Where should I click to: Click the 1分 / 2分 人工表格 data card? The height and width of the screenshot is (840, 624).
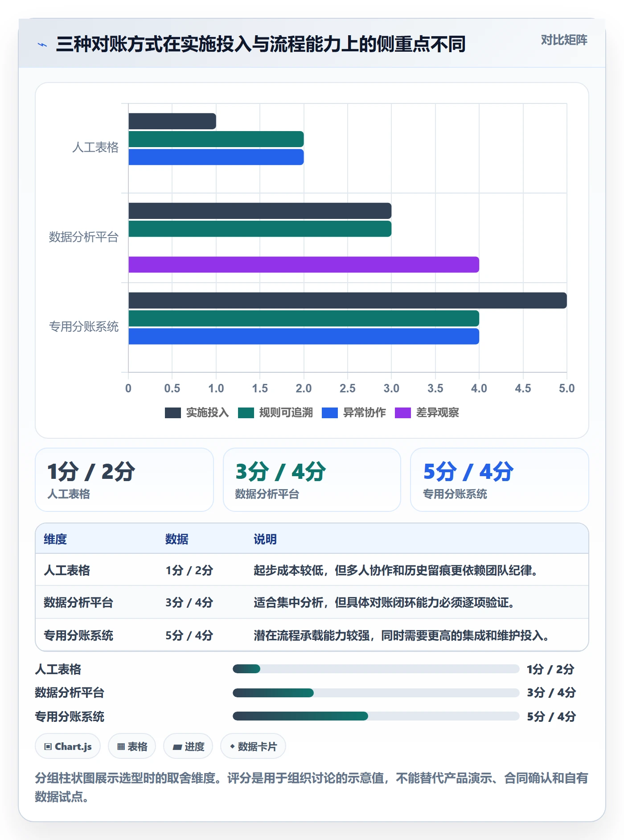click(124, 480)
